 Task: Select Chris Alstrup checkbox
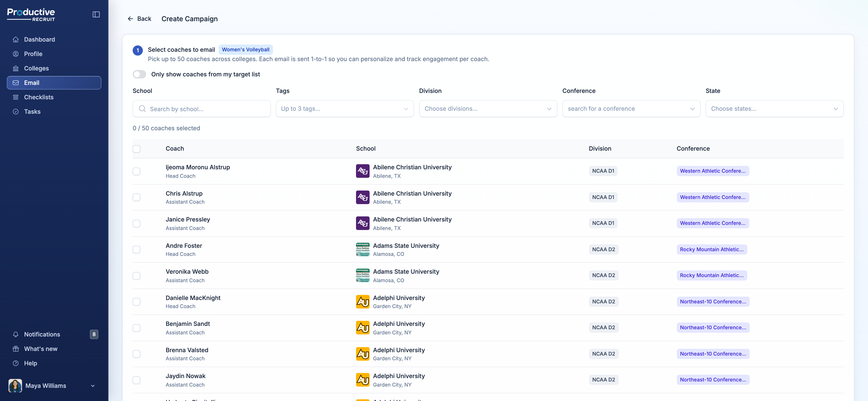(x=136, y=197)
